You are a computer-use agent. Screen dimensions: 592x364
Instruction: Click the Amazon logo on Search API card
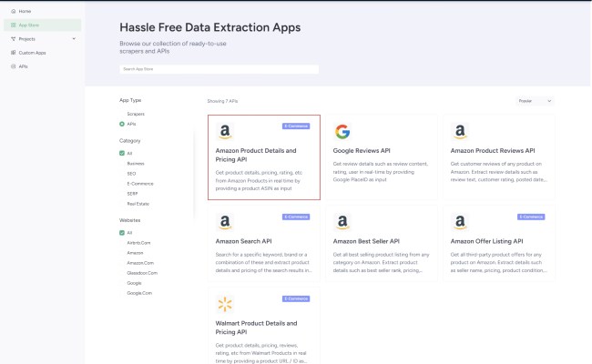click(225, 222)
